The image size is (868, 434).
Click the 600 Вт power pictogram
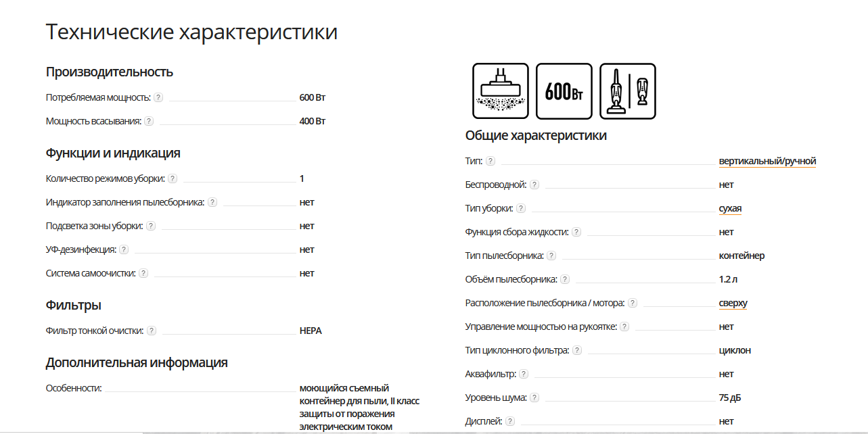point(564,91)
